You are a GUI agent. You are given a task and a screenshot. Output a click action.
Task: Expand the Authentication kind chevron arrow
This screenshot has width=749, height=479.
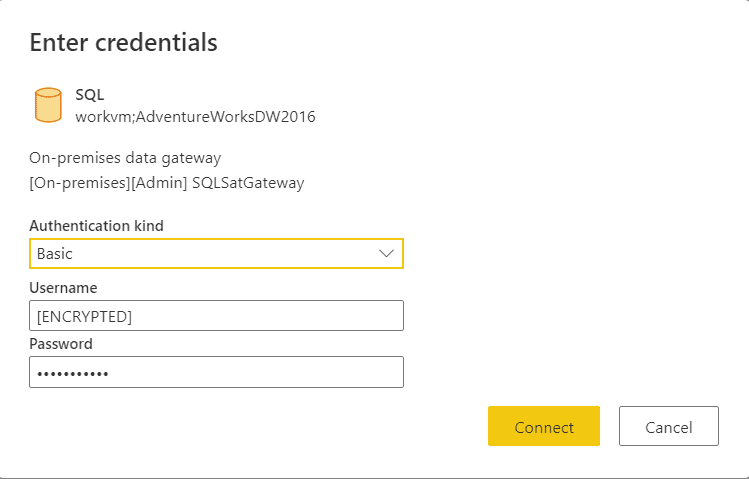(386, 254)
